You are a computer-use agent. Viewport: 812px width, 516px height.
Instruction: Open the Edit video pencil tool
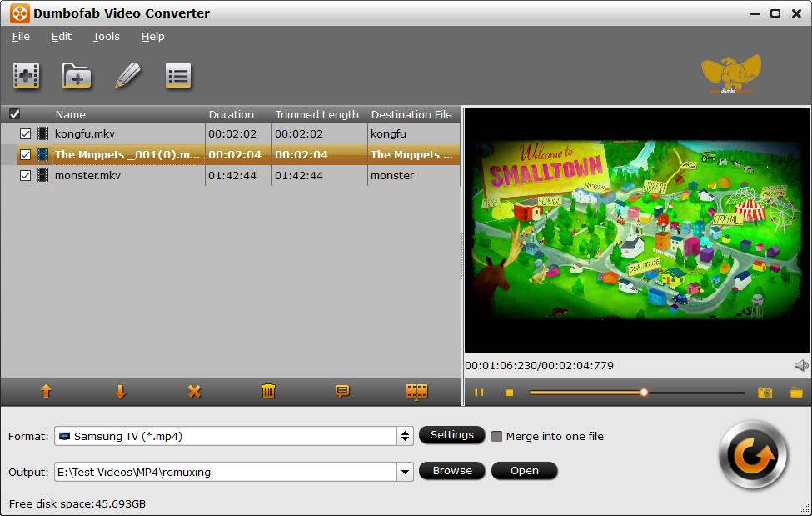127,76
